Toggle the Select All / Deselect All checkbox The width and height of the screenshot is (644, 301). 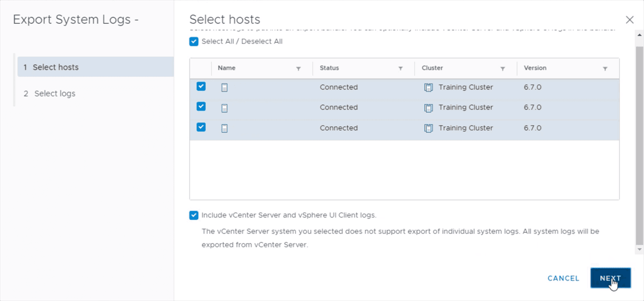[x=194, y=41]
